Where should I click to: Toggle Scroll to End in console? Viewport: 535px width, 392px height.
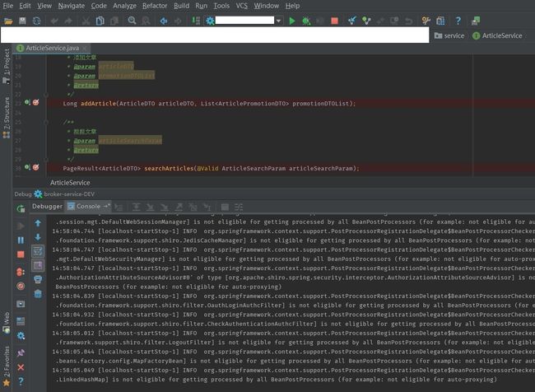tap(38, 265)
